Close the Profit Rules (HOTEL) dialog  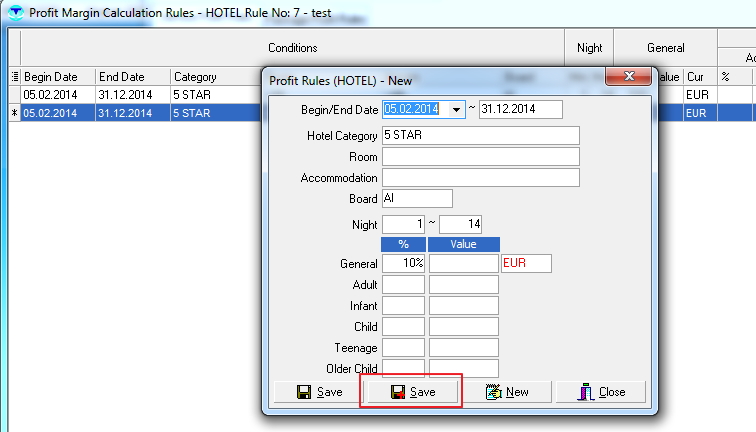coord(627,77)
